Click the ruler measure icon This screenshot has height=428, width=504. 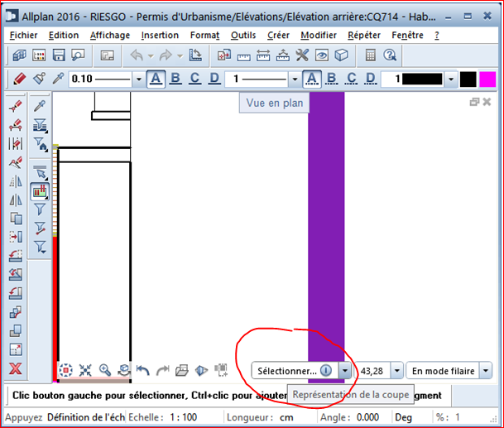pyautogui.click(x=243, y=56)
